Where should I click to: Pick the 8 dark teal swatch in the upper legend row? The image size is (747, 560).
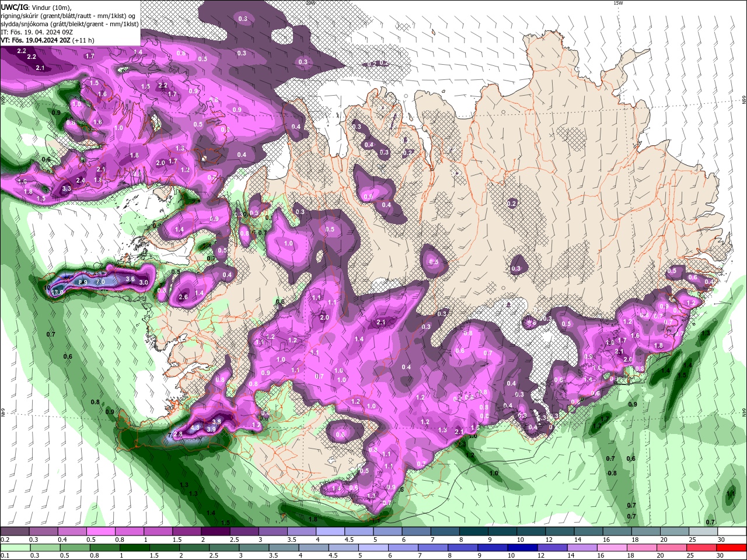[x=473, y=531]
